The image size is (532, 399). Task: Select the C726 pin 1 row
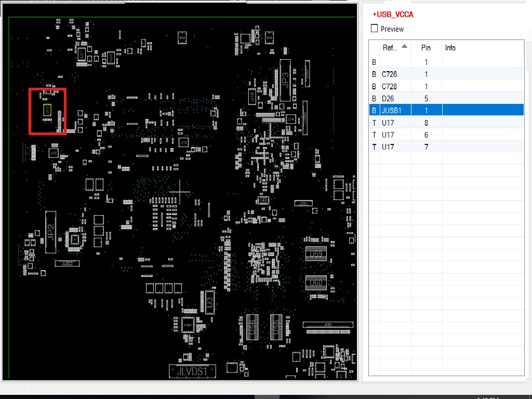click(446, 74)
